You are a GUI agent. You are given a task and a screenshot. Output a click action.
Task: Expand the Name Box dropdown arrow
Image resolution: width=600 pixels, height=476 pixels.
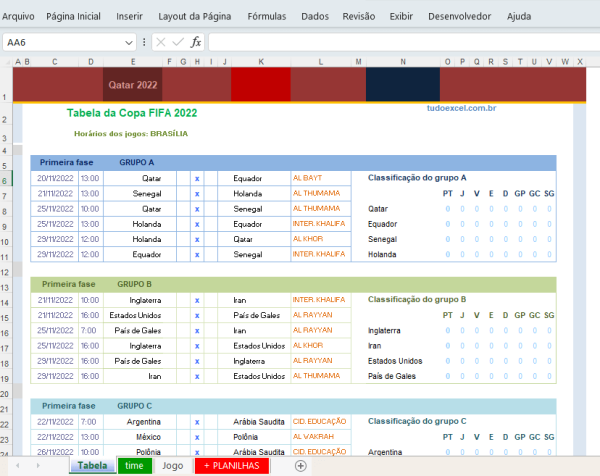tap(129, 42)
